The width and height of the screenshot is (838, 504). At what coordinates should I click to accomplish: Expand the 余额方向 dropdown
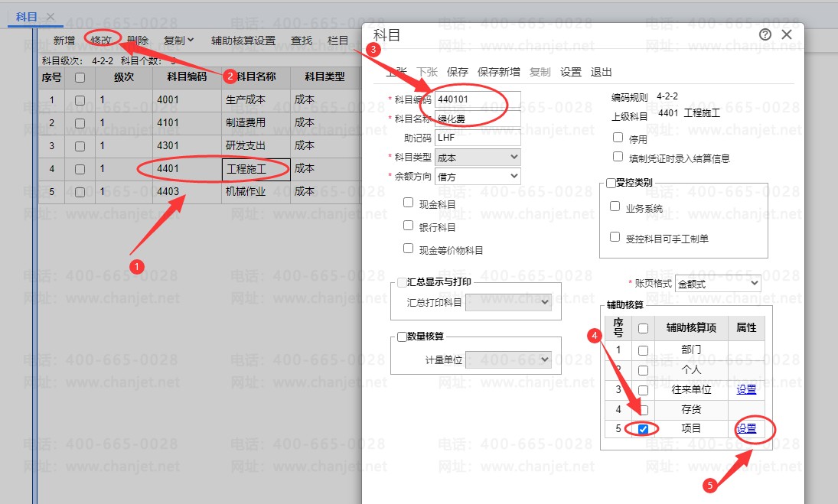pyautogui.click(x=478, y=176)
